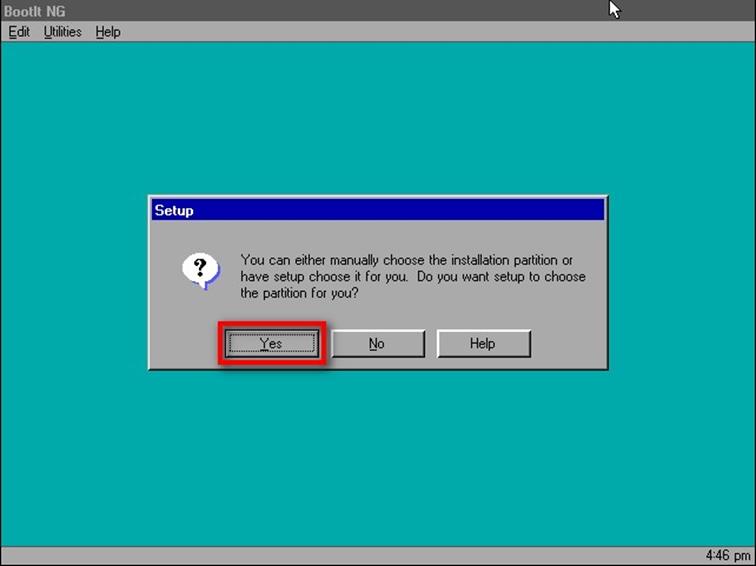Screen dimensions: 756x566
Task: Click the question mark speech bubble icon
Action: point(200,269)
